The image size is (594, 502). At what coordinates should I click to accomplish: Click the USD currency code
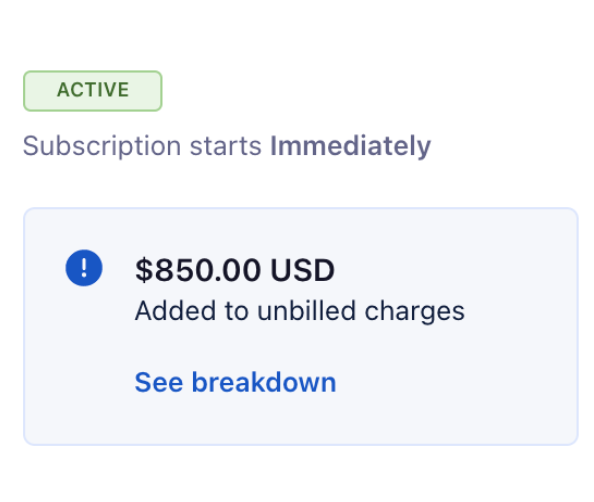(x=302, y=271)
